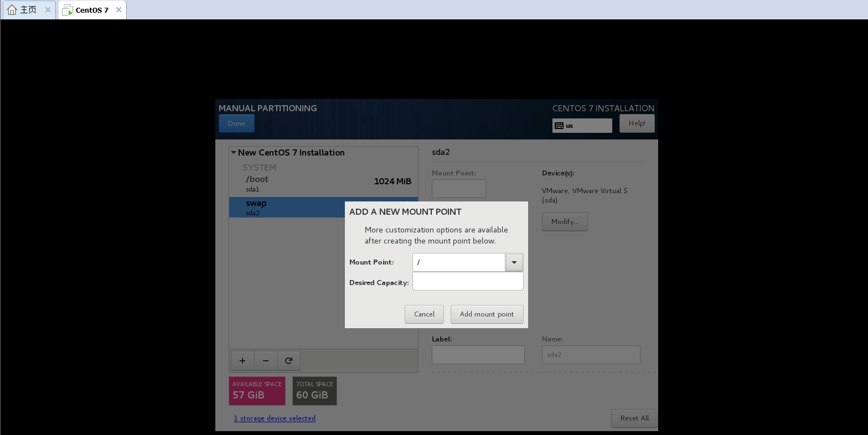Switch to the CentOS 7 tab
Image resolution: width=868 pixels, height=435 pixels.
[x=92, y=10]
